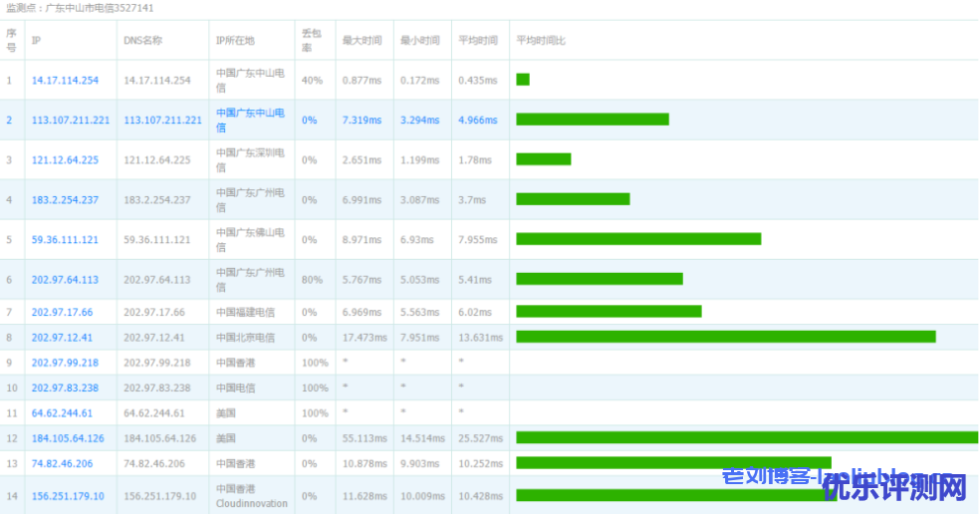Open the 121.12.64.225 link in IP column

coord(65,159)
